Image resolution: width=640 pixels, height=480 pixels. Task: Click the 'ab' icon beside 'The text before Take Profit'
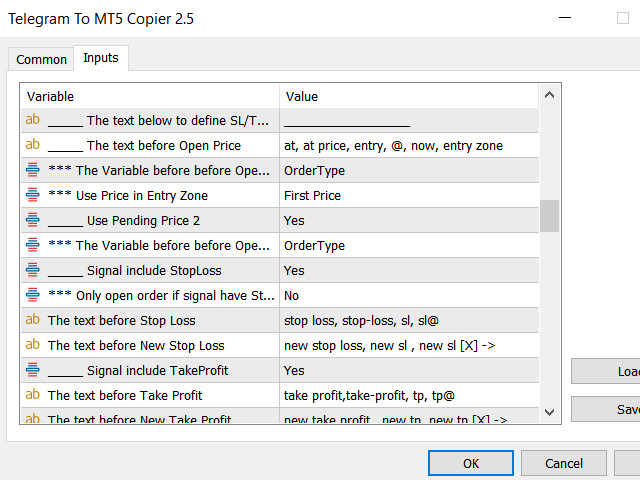pyautogui.click(x=33, y=395)
